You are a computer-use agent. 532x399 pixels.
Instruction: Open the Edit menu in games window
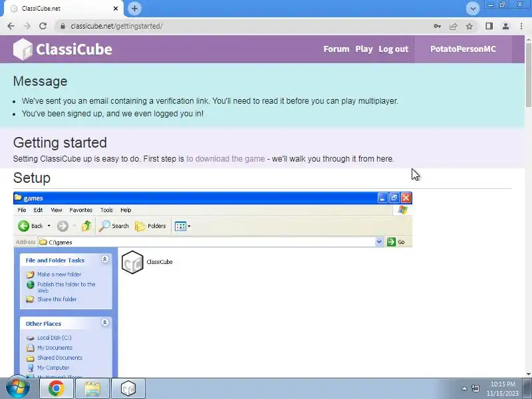point(38,210)
